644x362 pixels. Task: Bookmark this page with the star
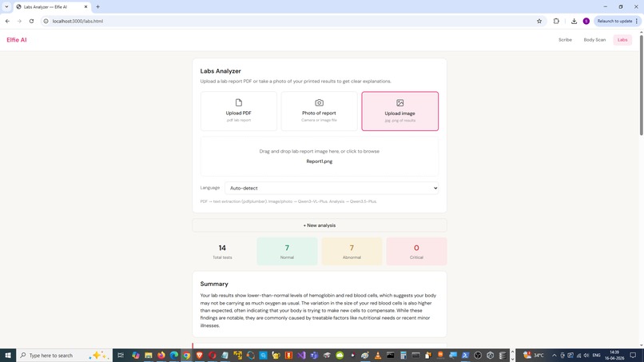tap(539, 21)
